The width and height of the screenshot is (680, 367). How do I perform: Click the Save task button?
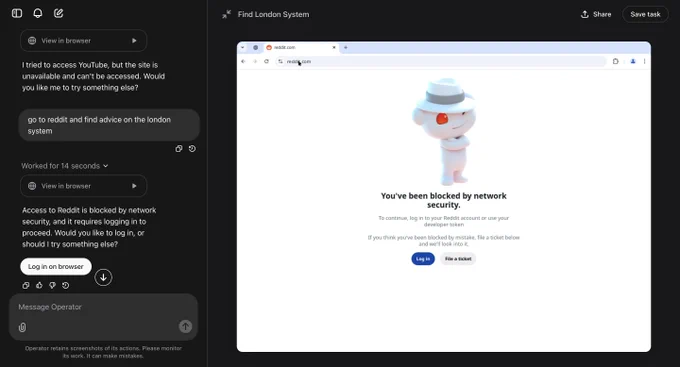[645, 14]
